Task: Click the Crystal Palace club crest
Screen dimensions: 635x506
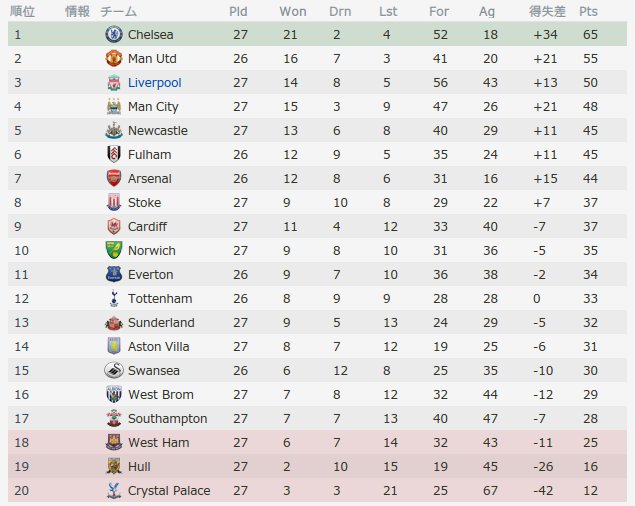Action: tap(114, 490)
